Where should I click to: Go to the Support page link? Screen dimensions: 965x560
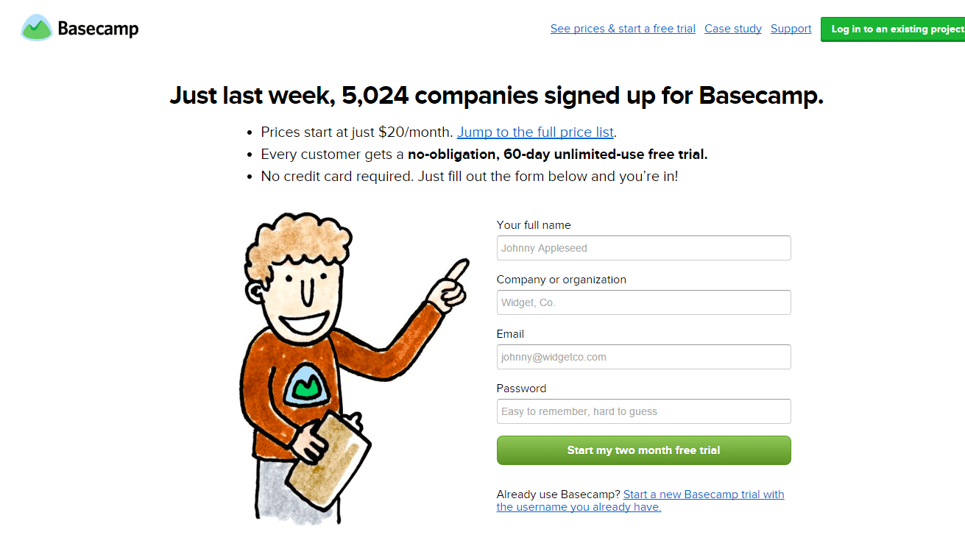(791, 29)
